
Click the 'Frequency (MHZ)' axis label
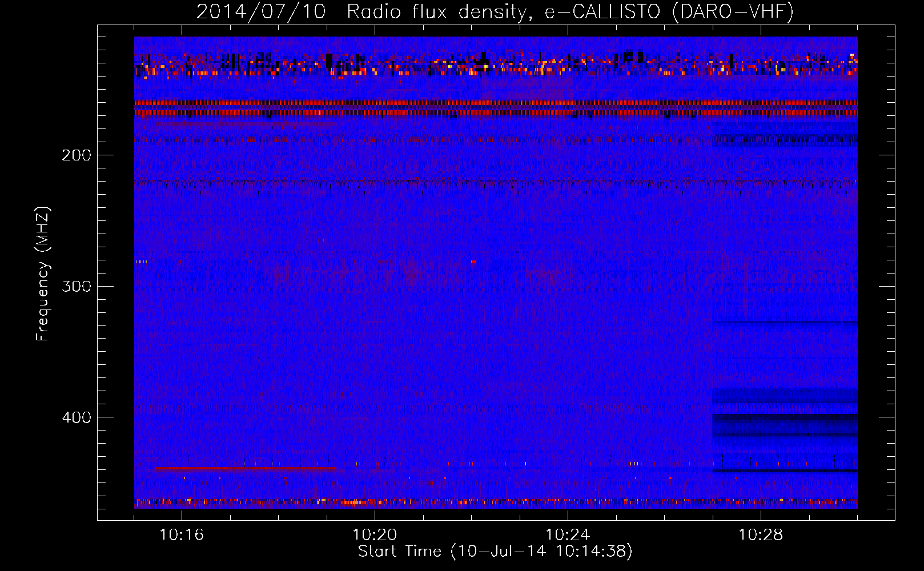(43, 274)
